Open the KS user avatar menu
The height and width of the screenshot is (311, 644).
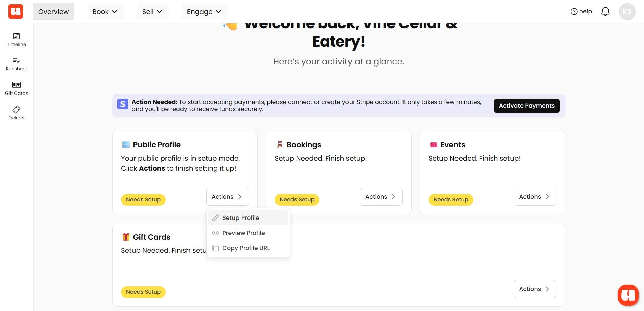point(627,12)
